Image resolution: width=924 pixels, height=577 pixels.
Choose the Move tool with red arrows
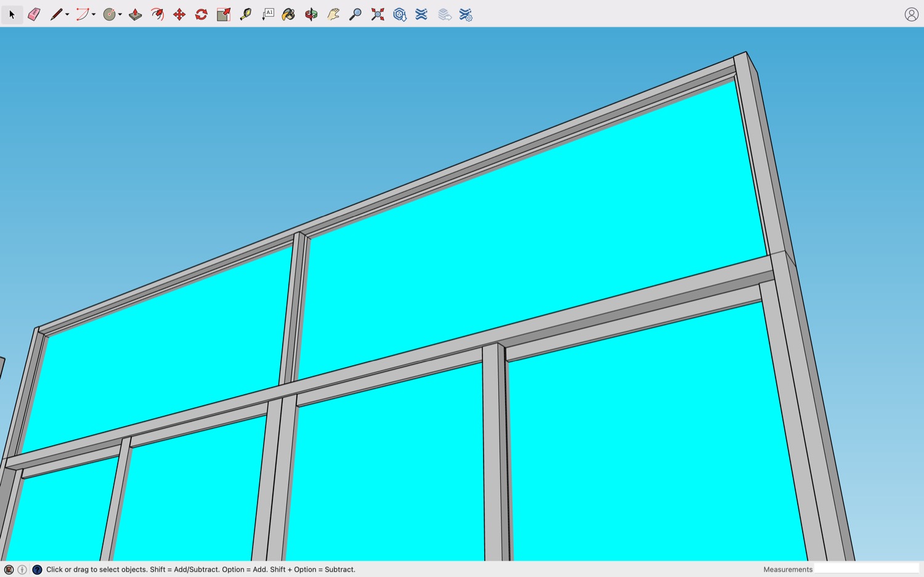pos(179,14)
